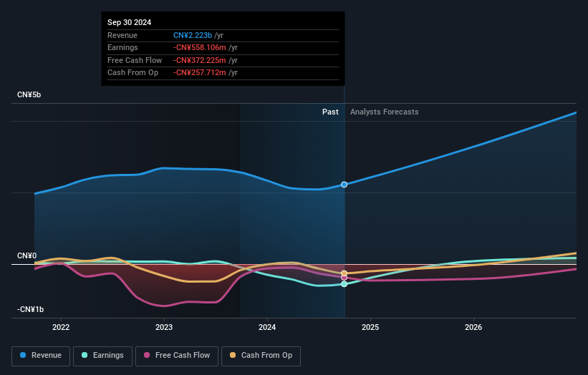Select the teal Earnings data point marker
588x375 pixels.
click(344, 284)
